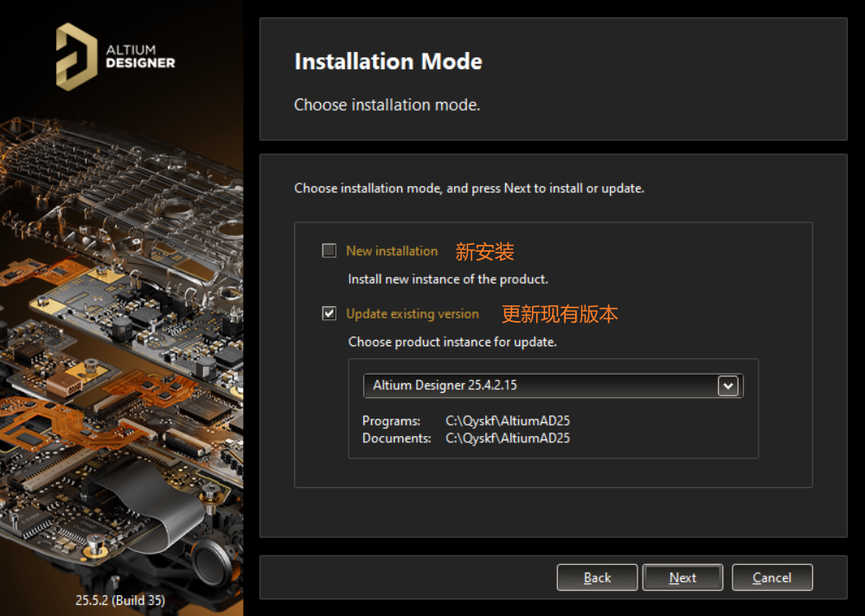This screenshot has height=616, width=865.
Task: Go back with the Back button
Action: click(597, 577)
